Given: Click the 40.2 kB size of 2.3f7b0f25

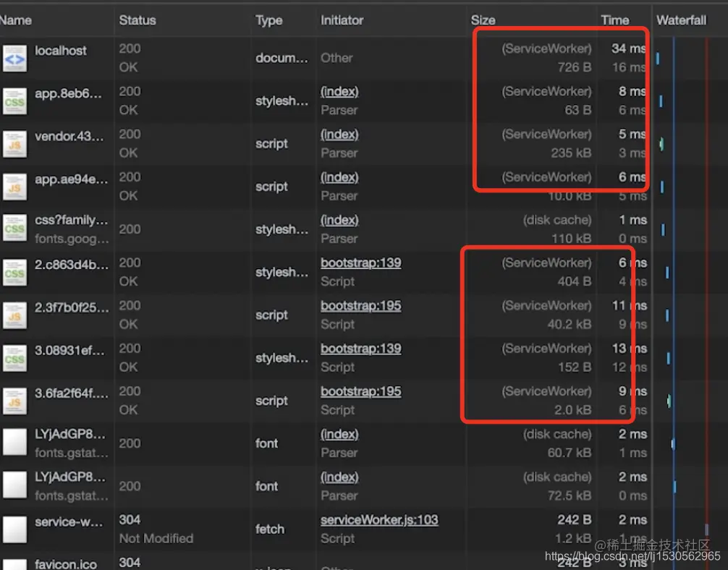Looking at the screenshot, I should tap(570, 325).
